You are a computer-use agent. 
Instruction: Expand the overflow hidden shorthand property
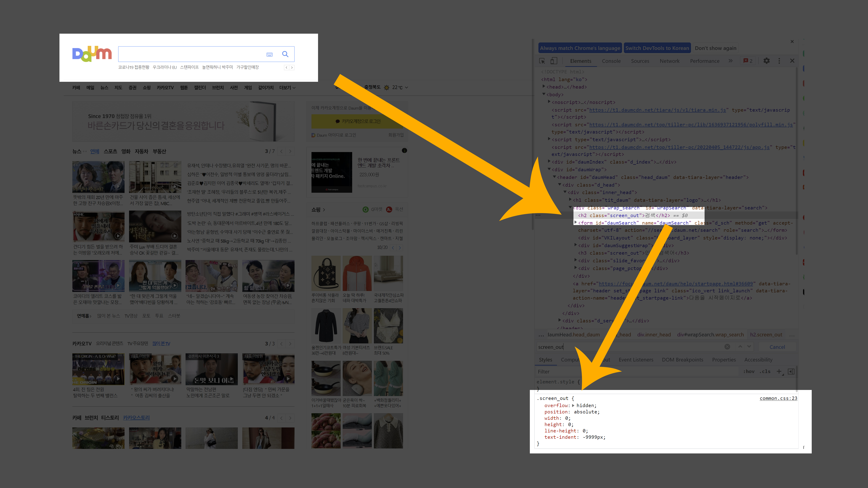(x=573, y=406)
